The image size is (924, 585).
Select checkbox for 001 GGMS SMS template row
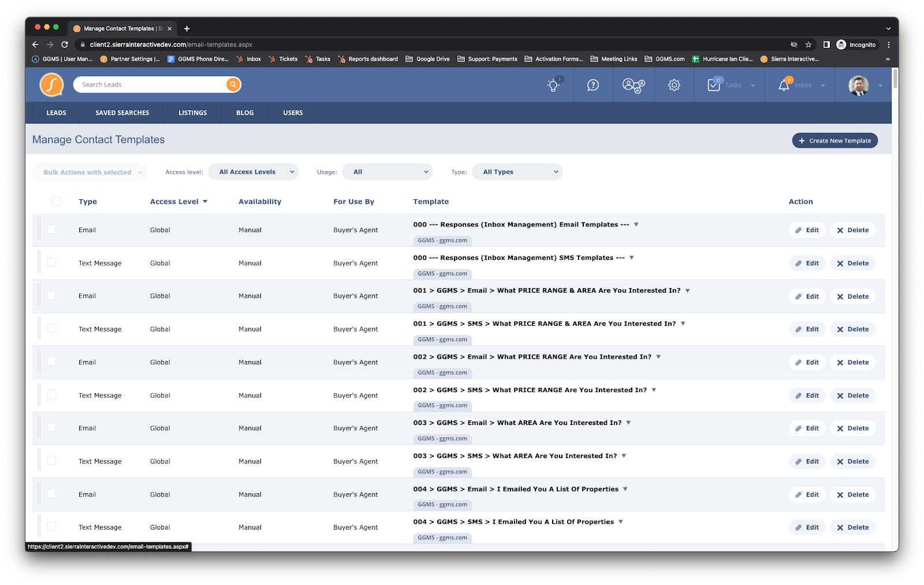(51, 329)
